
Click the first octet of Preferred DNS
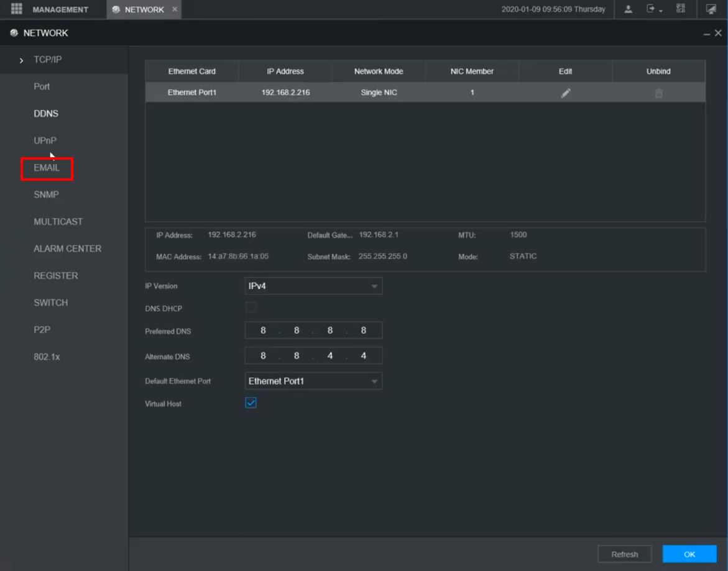click(263, 331)
